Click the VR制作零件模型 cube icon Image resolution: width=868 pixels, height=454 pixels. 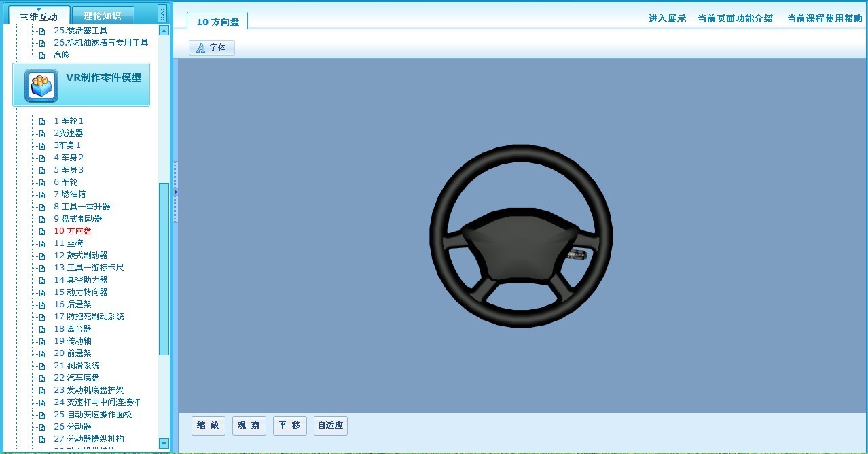(41, 86)
